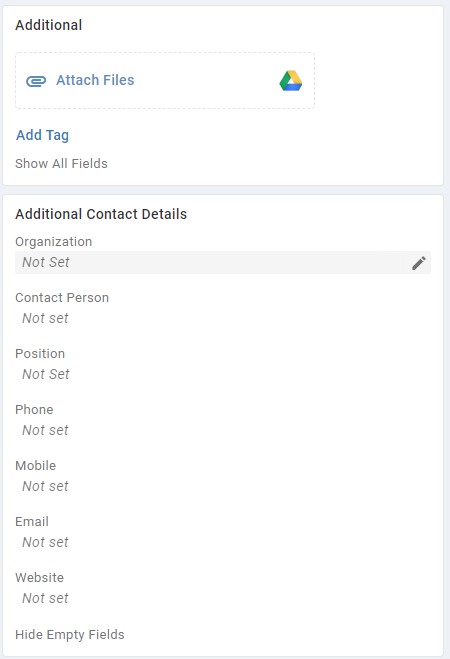Select the Additional Contact Details heading
The width and height of the screenshot is (450, 659).
tap(101, 214)
